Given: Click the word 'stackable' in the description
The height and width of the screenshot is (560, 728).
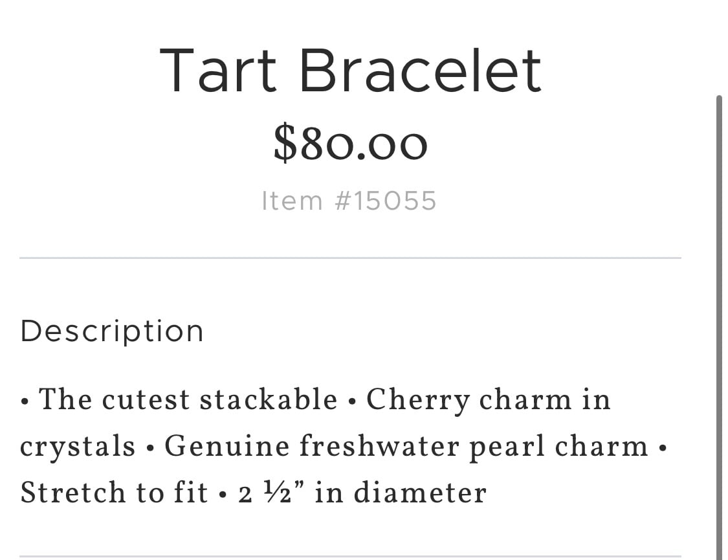Looking at the screenshot, I should pos(269,399).
